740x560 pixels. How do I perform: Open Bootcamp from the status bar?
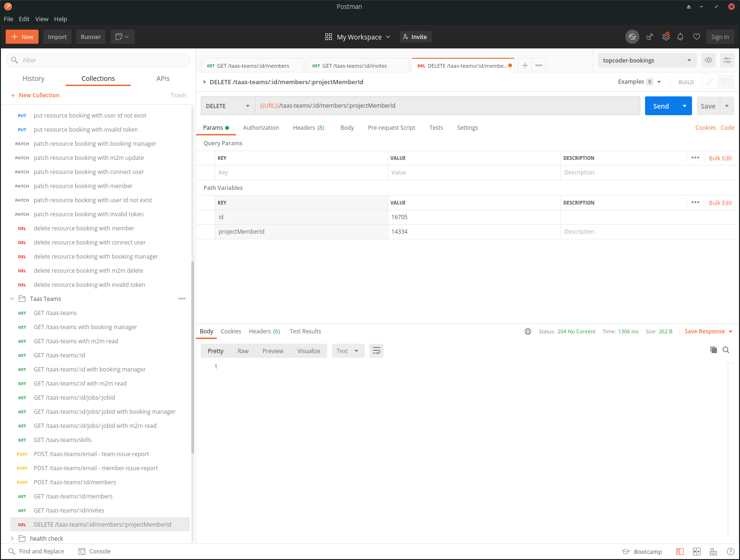[x=642, y=552]
